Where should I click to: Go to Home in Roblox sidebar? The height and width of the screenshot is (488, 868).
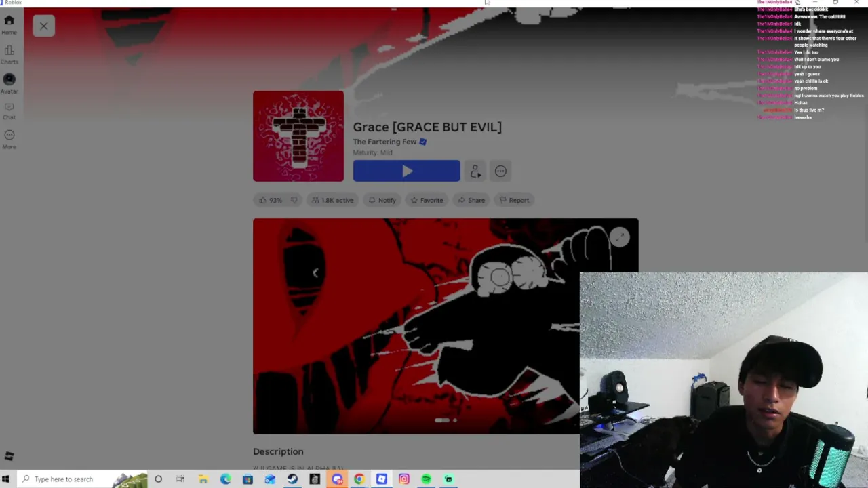point(9,24)
